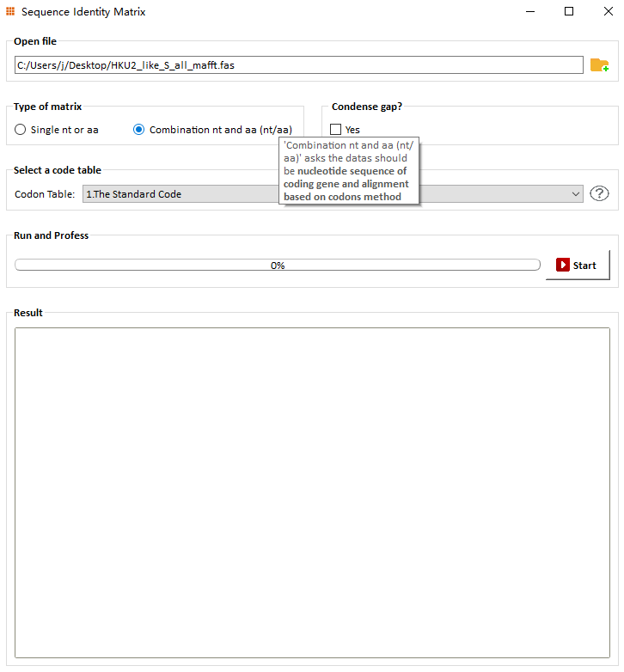Click the 0% progress bar

[278, 265]
